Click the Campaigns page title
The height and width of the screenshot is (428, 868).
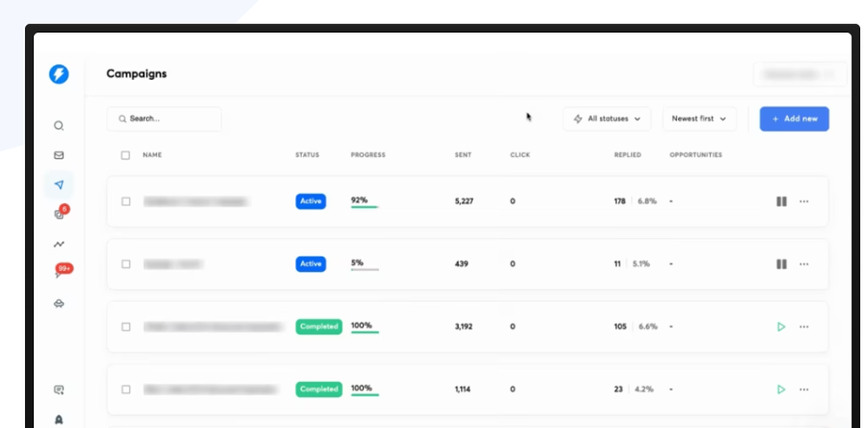[136, 74]
